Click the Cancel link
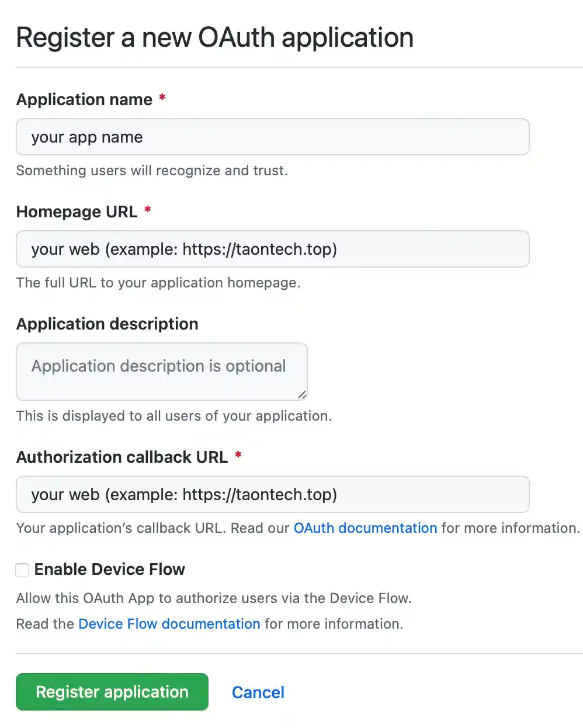 click(x=258, y=692)
